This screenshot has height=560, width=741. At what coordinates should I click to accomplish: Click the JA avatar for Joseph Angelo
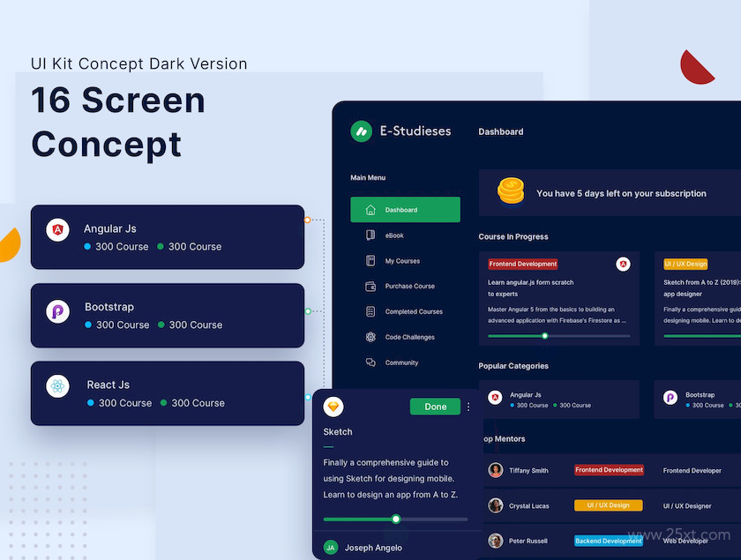pyautogui.click(x=330, y=548)
